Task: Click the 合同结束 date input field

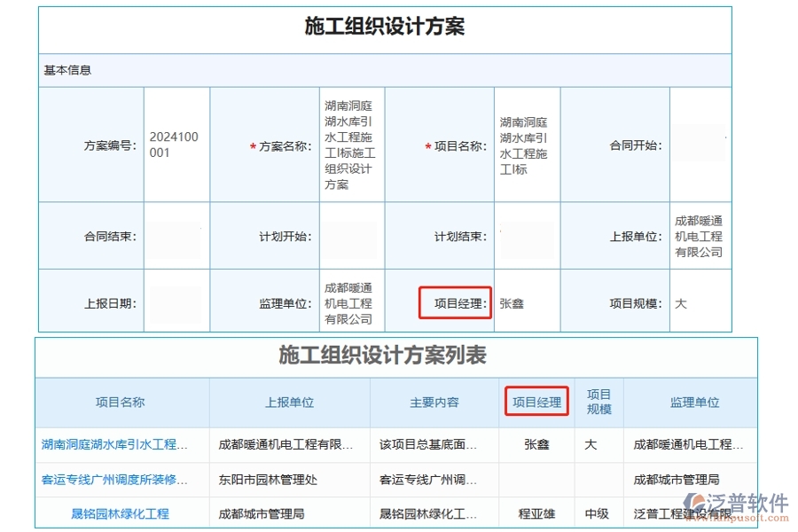Action: tap(174, 236)
